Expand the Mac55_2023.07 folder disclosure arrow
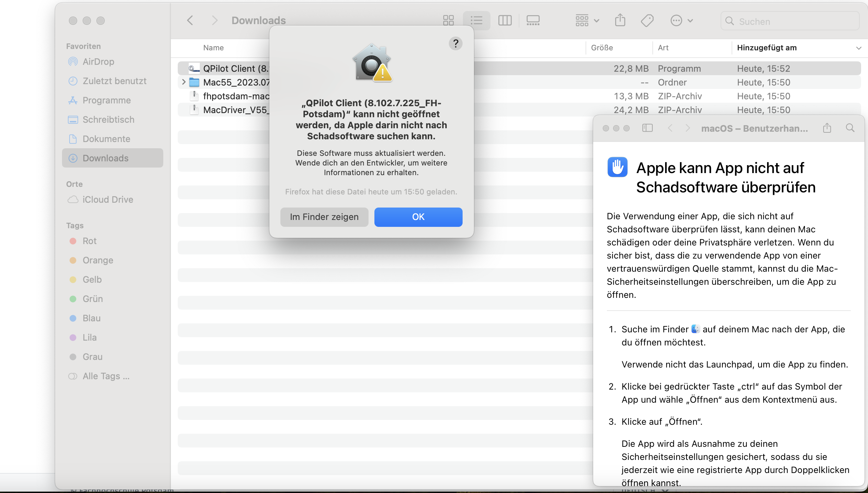 184,82
